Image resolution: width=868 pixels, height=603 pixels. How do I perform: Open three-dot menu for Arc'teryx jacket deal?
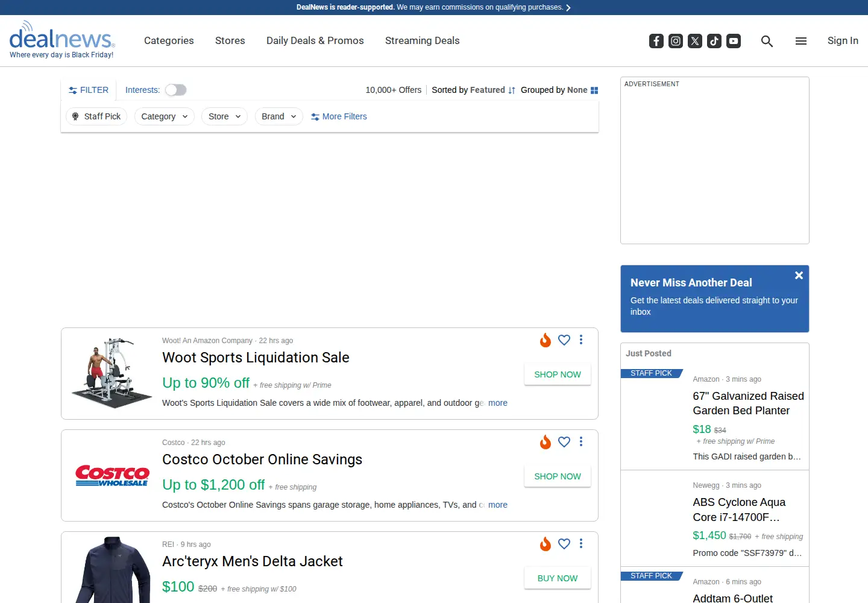tap(581, 543)
